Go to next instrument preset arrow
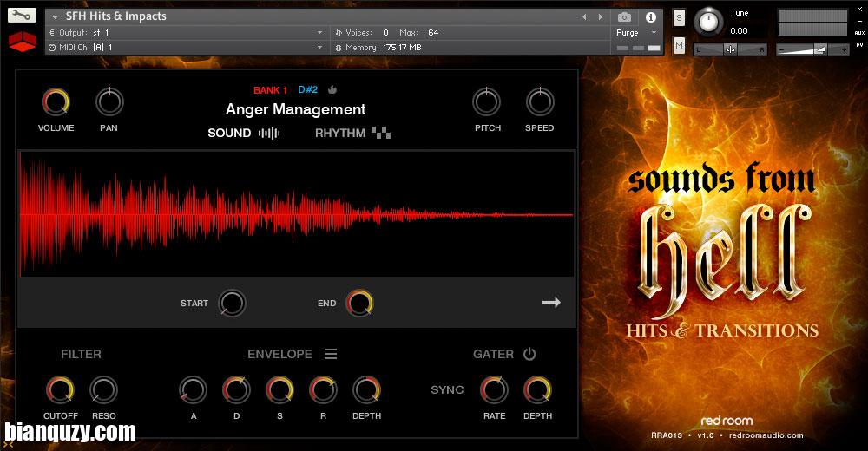Image resolution: width=868 pixels, height=451 pixels. (600, 17)
